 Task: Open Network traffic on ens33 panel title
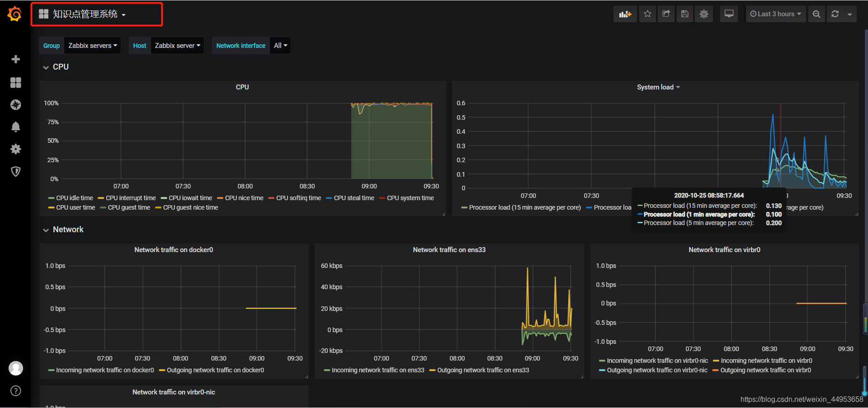[449, 250]
